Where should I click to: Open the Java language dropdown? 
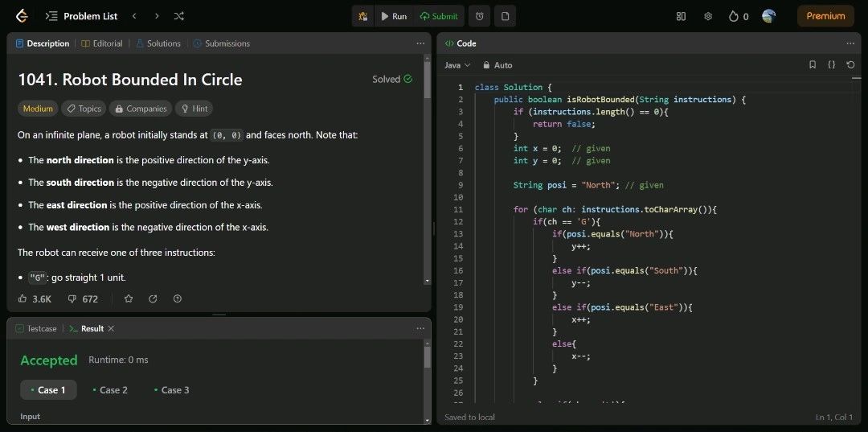click(457, 65)
